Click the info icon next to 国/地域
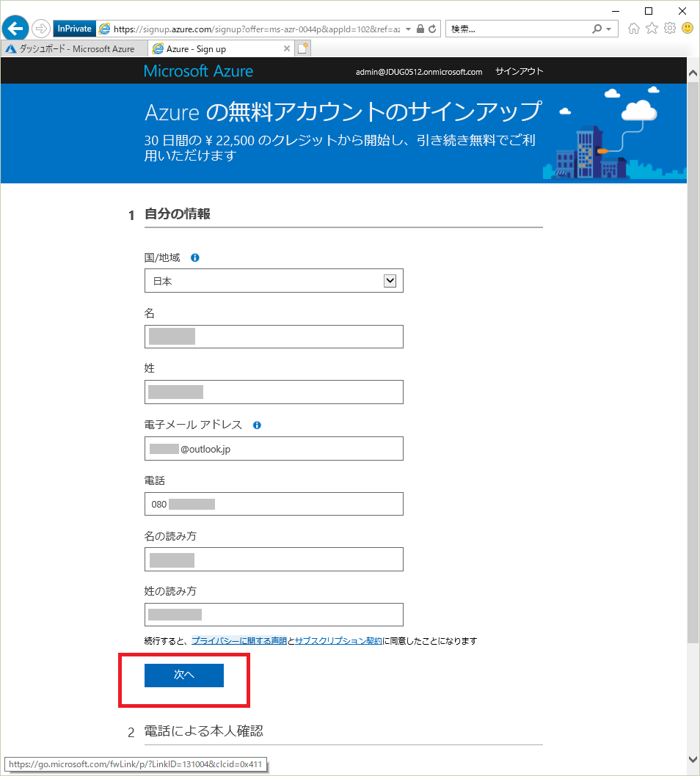The image size is (700, 776). coord(195,257)
